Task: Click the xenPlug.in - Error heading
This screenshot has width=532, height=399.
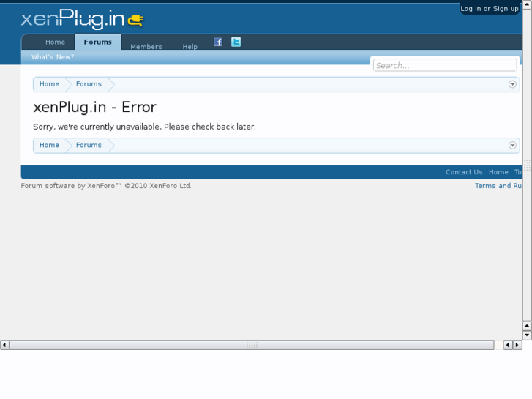Action: click(94, 108)
